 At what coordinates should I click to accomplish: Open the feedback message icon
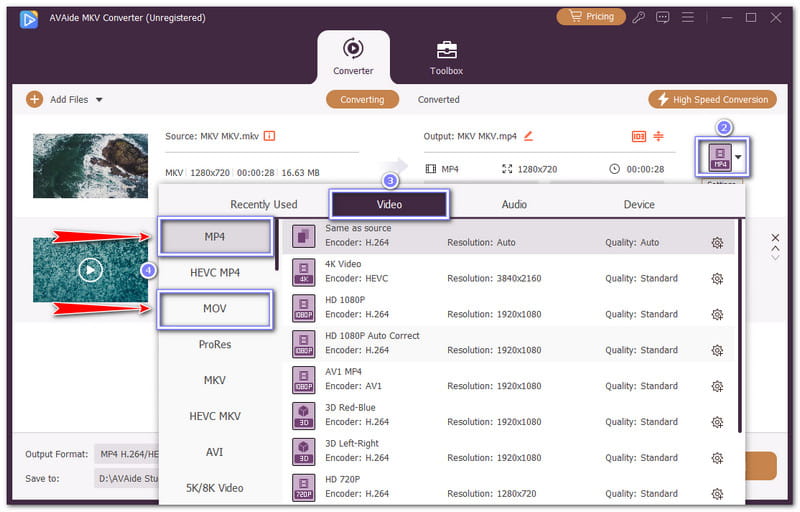pyautogui.click(x=663, y=18)
